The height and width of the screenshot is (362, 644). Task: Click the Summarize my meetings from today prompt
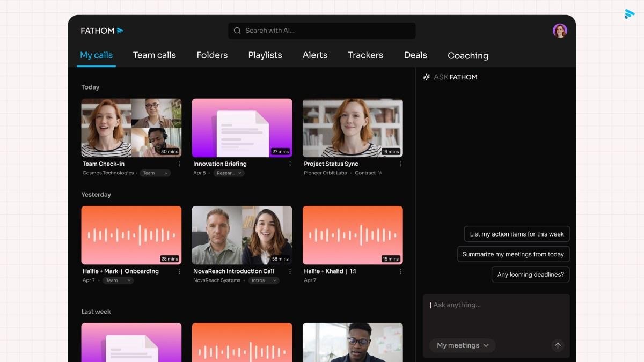click(513, 254)
